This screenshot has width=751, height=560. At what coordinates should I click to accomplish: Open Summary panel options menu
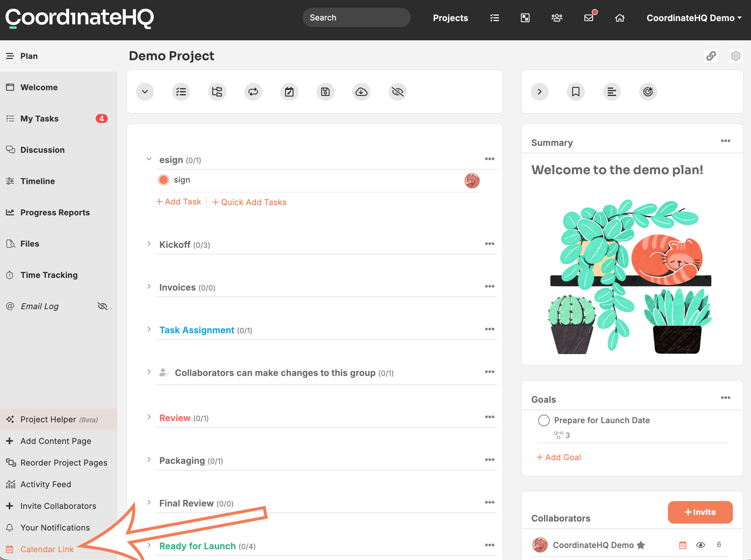tap(725, 141)
